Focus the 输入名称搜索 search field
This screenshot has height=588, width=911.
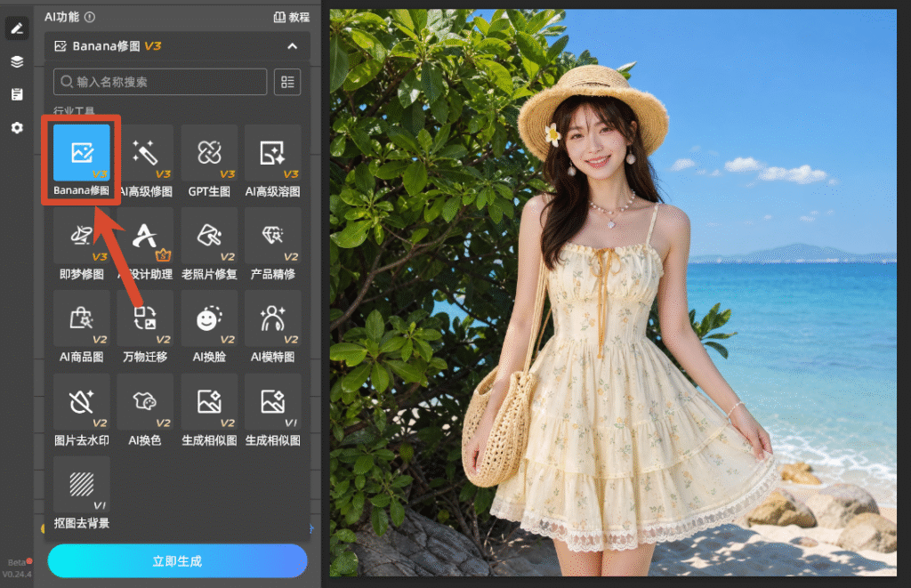(160, 82)
